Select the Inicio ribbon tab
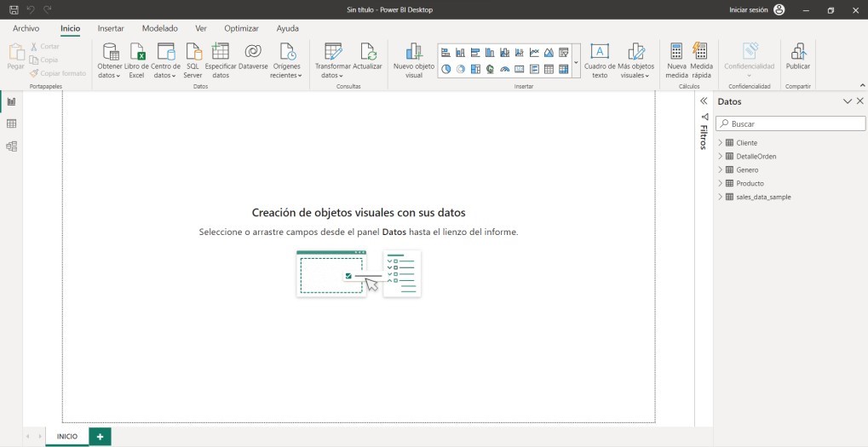This screenshot has width=868, height=447. (71, 28)
